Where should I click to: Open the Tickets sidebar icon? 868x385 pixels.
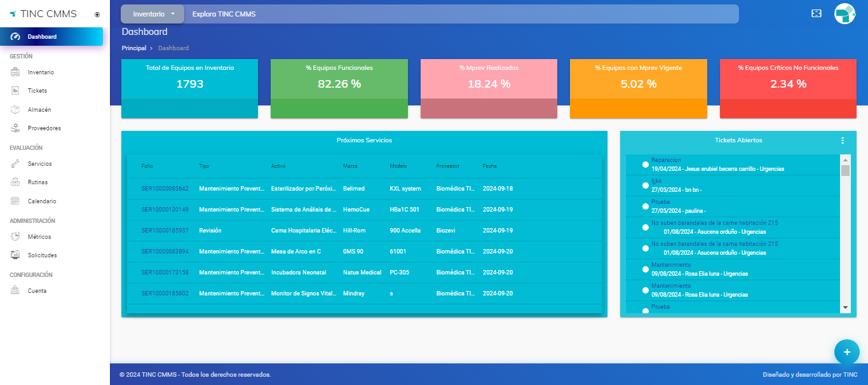point(16,91)
